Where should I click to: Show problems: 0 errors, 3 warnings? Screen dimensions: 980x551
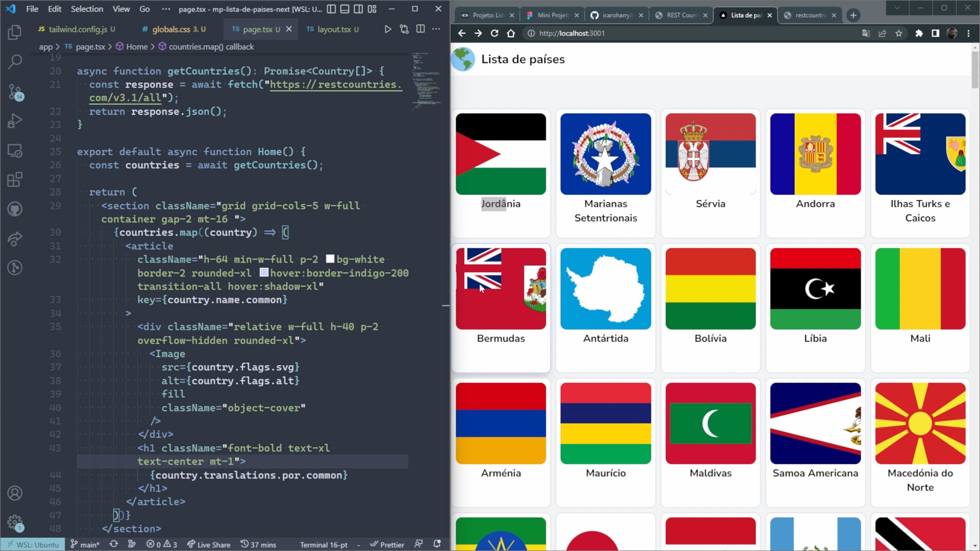click(x=161, y=544)
